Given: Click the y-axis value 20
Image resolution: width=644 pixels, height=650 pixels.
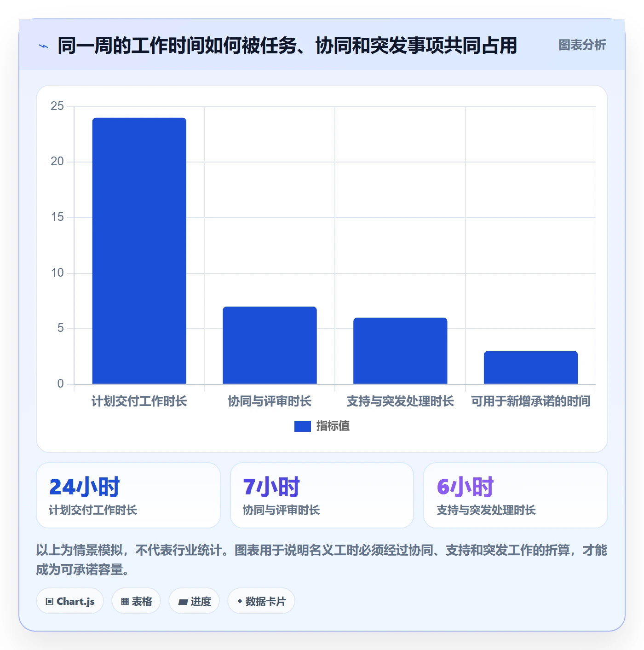Looking at the screenshot, I should click(57, 162).
